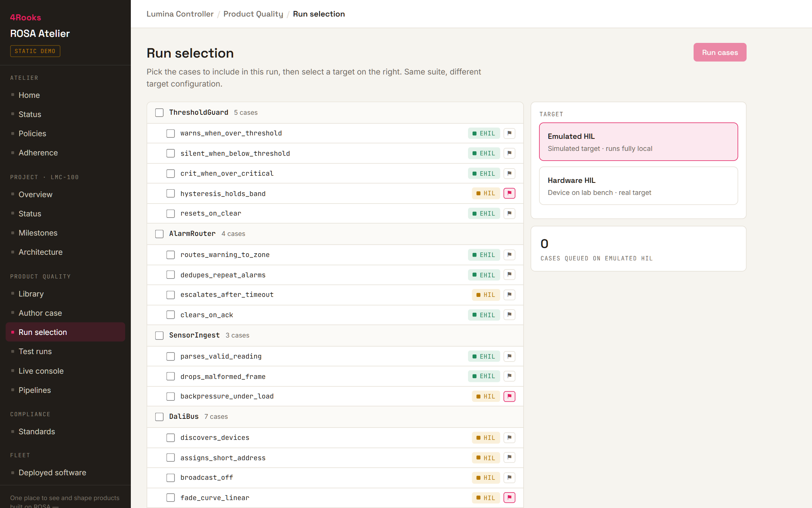The height and width of the screenshot is (508, 812).
Task: Check the fade_curve_linear case
Action: click(x=171, y=498)
